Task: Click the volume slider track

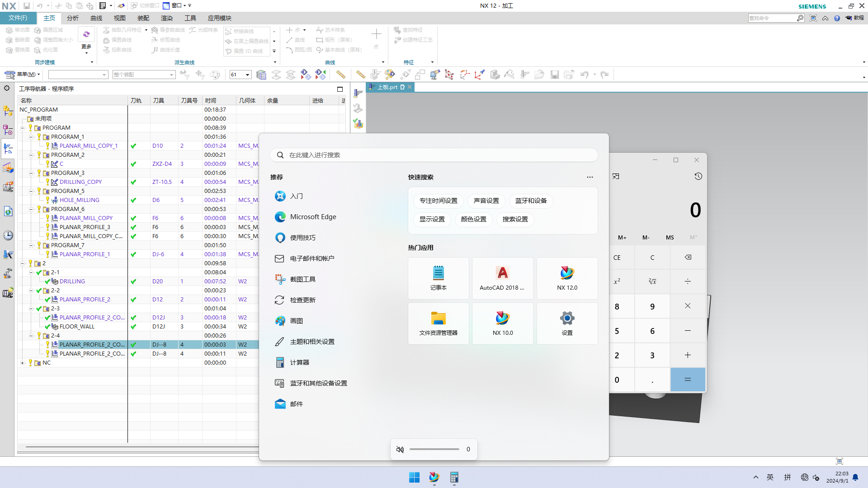Action: pyautogui.click(x=434, y=449)
